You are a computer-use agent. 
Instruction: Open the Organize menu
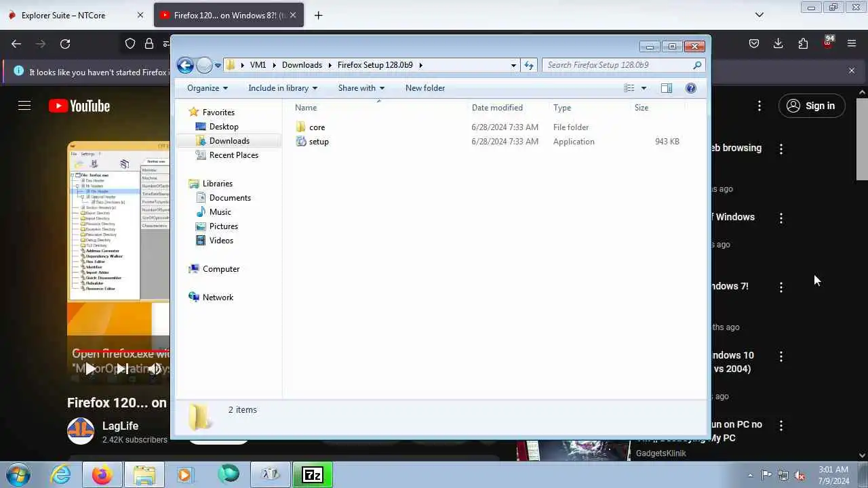coord(208,88)
